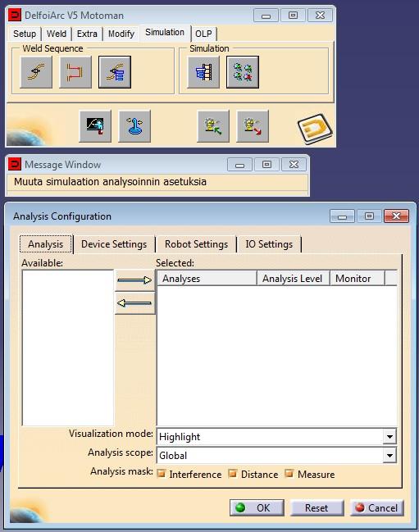Confirm with the OK button
Image resolution: width=419 pixels, height=532 pixels.
pos(257,507)
